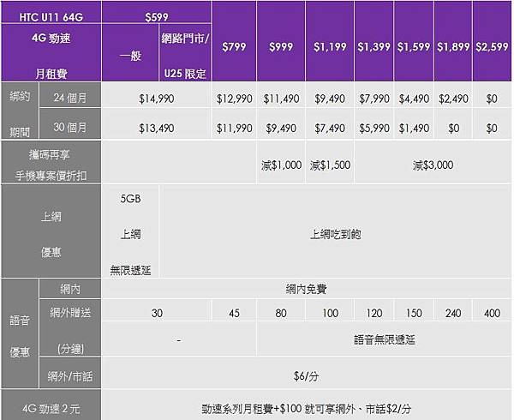The height and width of the screenshot is (420, 514).
Task: Select $0 in 30 個月 row under $1,899
Action: 453,123
